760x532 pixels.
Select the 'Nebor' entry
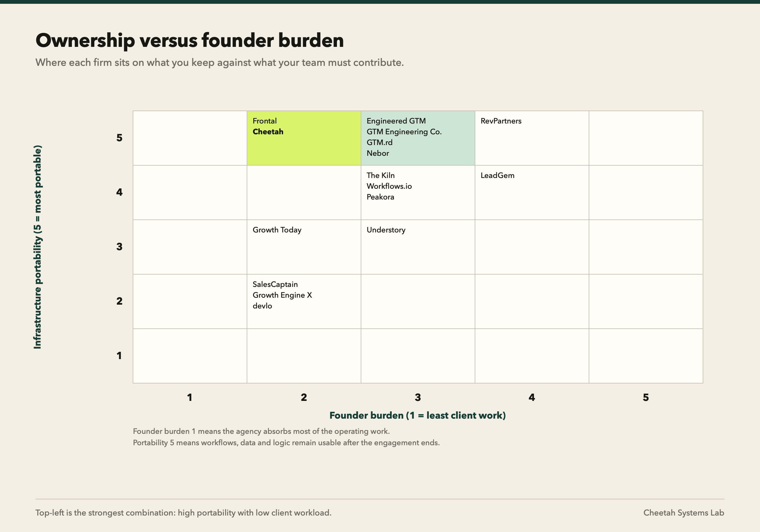click(x=378, y=153)
